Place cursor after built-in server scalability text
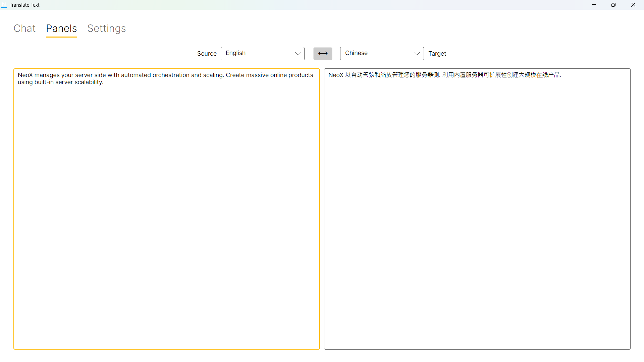 tap(103, 82)
